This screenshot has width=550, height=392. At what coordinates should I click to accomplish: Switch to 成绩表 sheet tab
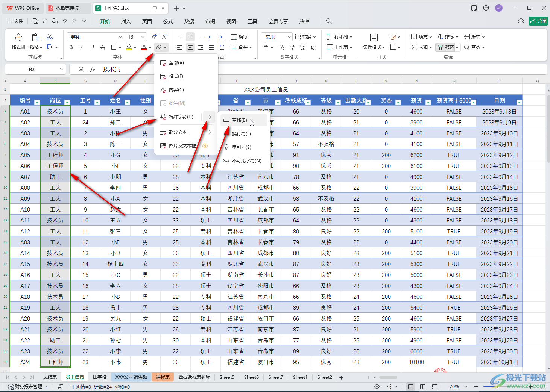[50, 377]
